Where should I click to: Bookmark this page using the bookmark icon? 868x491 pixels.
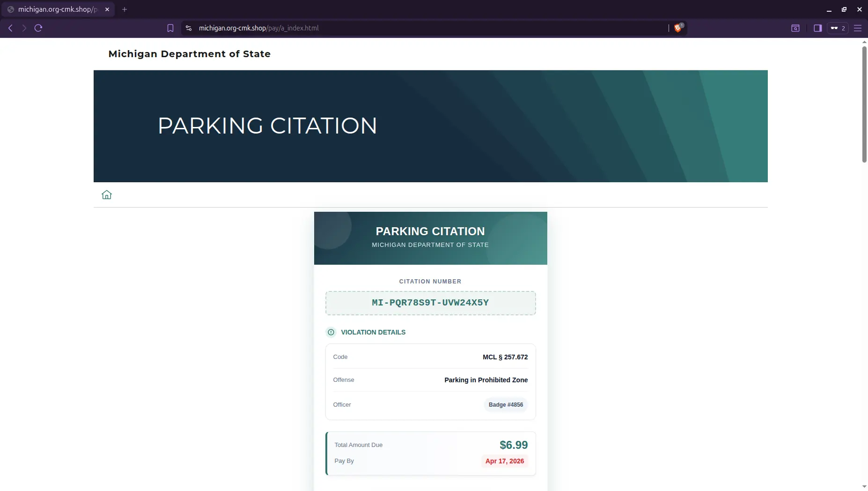coord(170,28)
